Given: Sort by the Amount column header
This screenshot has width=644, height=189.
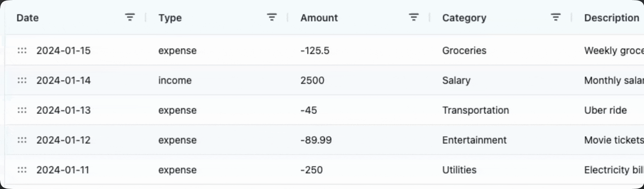Looking at the screenshot, I should [319, 18].
